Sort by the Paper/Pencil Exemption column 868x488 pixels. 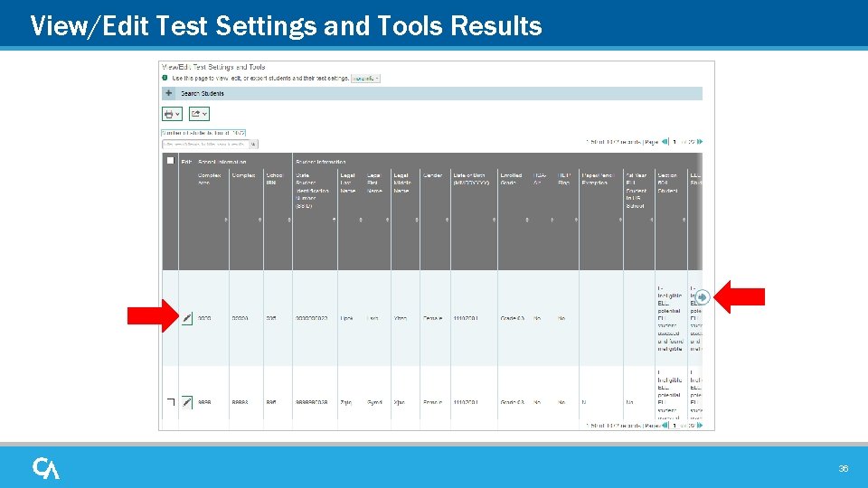[x=620, y=221]
